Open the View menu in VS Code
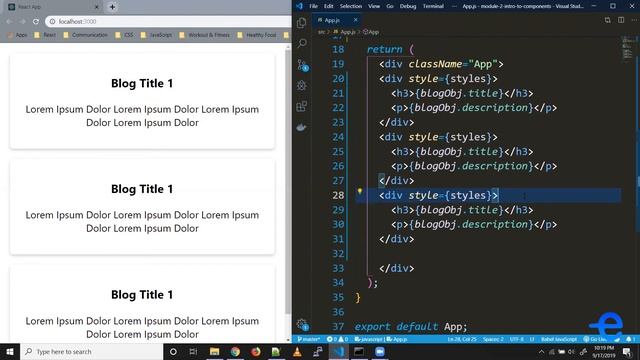640x360 pixels. [374, 6]
